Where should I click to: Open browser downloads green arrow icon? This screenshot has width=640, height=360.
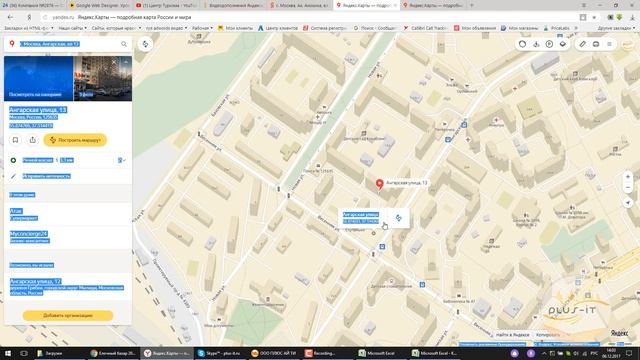[619, 17]
